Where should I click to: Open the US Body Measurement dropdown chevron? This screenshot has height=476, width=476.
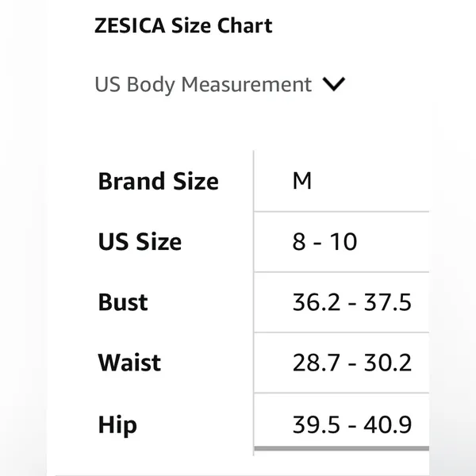(x=334, y=84)
